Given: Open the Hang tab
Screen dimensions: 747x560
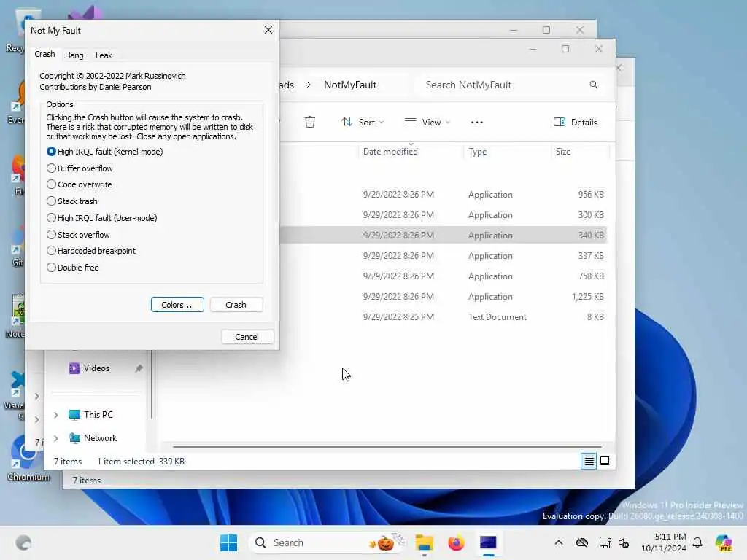Looking at the screenshot, I should (74, 55).
